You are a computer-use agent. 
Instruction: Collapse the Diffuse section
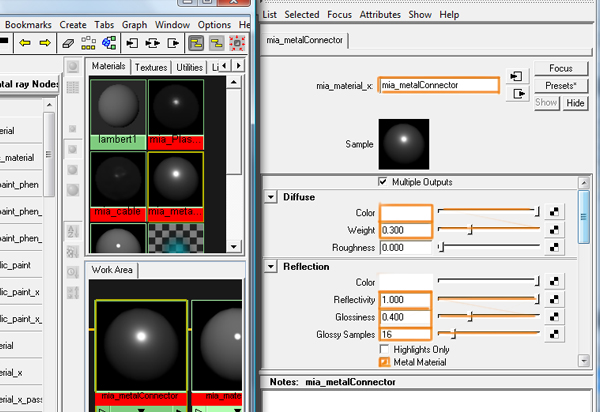[271, 197]
